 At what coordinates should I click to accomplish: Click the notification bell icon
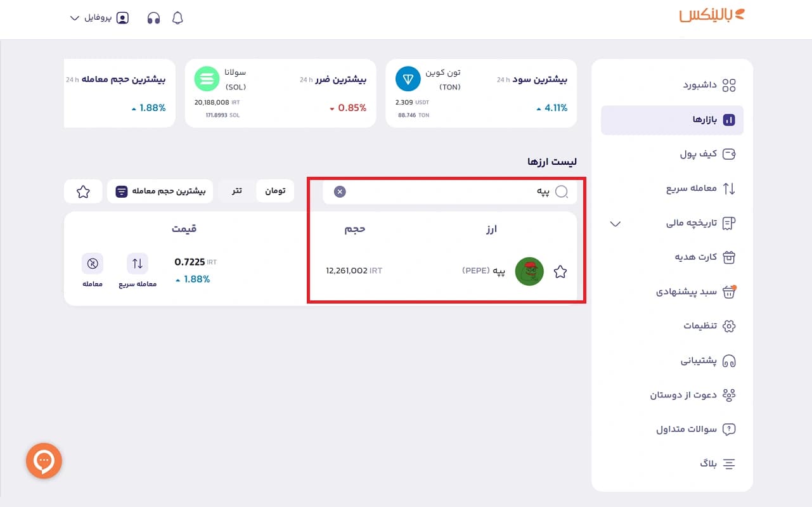177,18
